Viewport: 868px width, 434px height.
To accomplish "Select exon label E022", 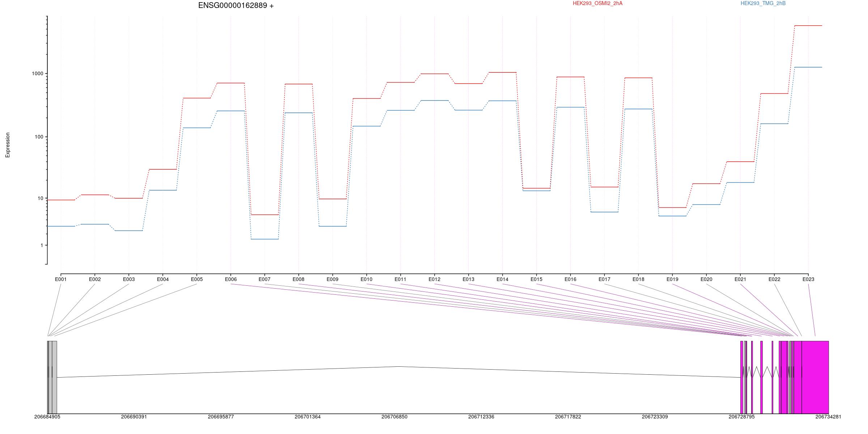I will 774,279.
